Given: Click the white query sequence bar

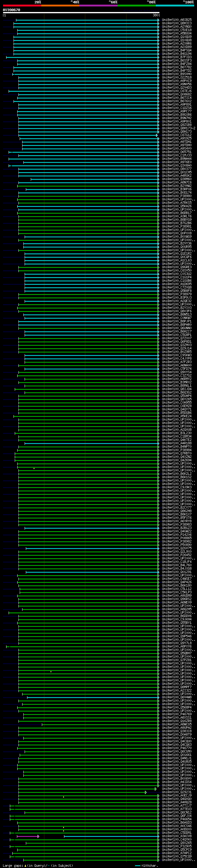Looking at the screenshot, I should click(81, 13).
